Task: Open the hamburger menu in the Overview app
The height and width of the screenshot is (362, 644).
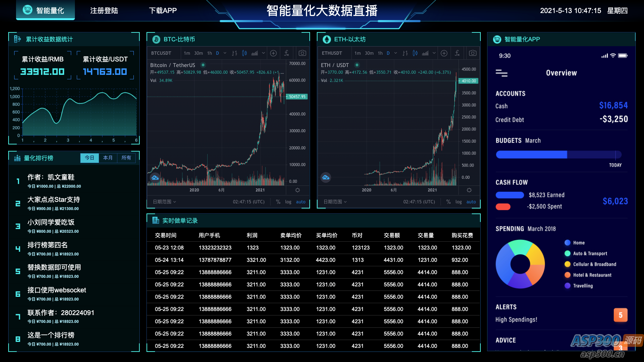Action: coord(502,73)
